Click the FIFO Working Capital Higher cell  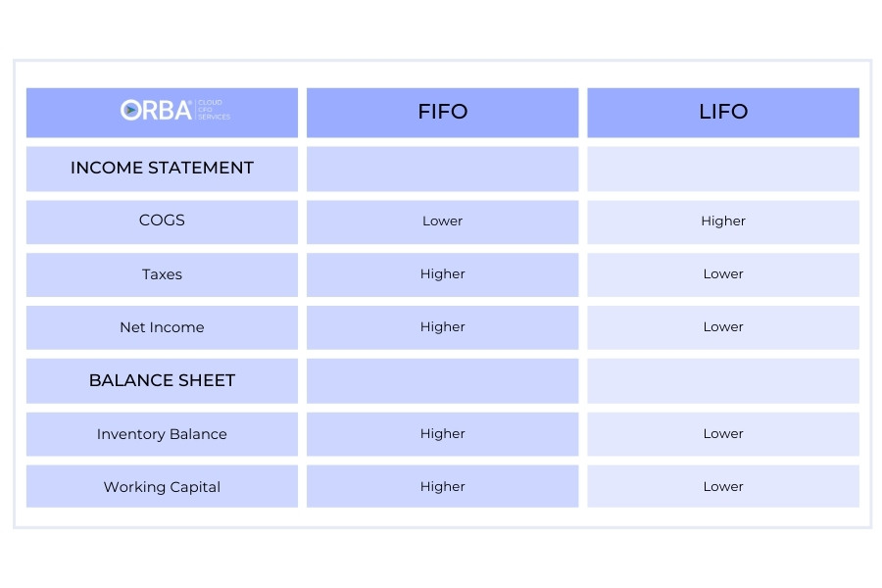442,487
